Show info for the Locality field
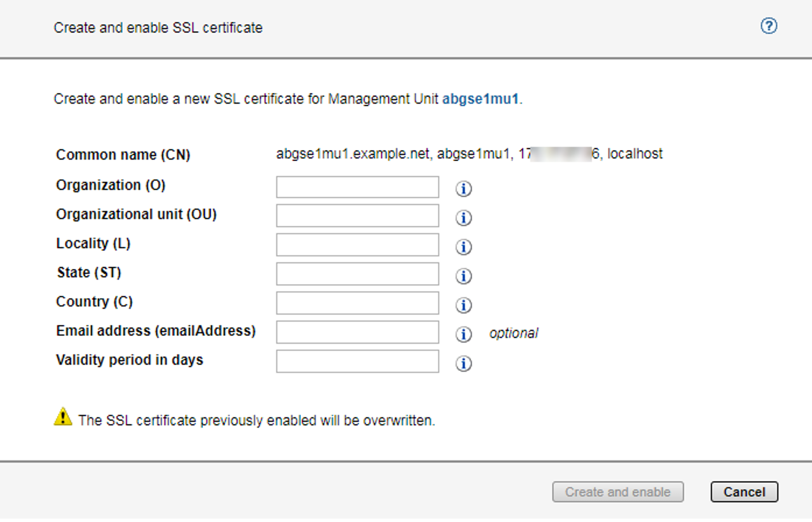This screenshot has height=522, width=812. [464, 247]
